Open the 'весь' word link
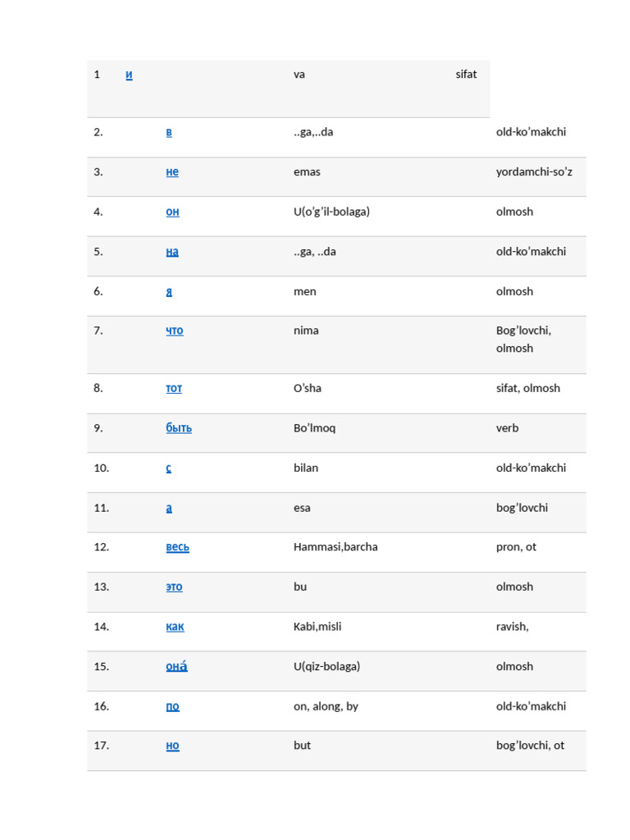Screen dimensions: 630x840 [x=177, y=547]
